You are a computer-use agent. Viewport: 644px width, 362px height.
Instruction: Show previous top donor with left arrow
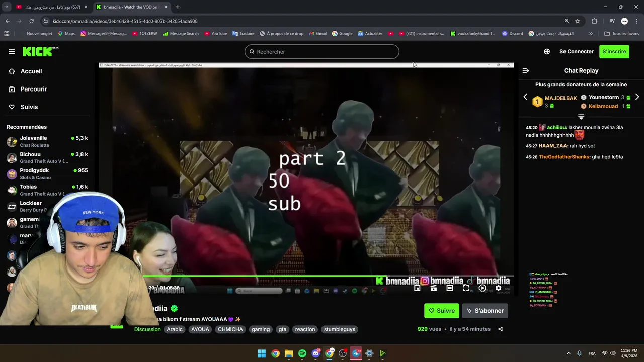point(525,97)
